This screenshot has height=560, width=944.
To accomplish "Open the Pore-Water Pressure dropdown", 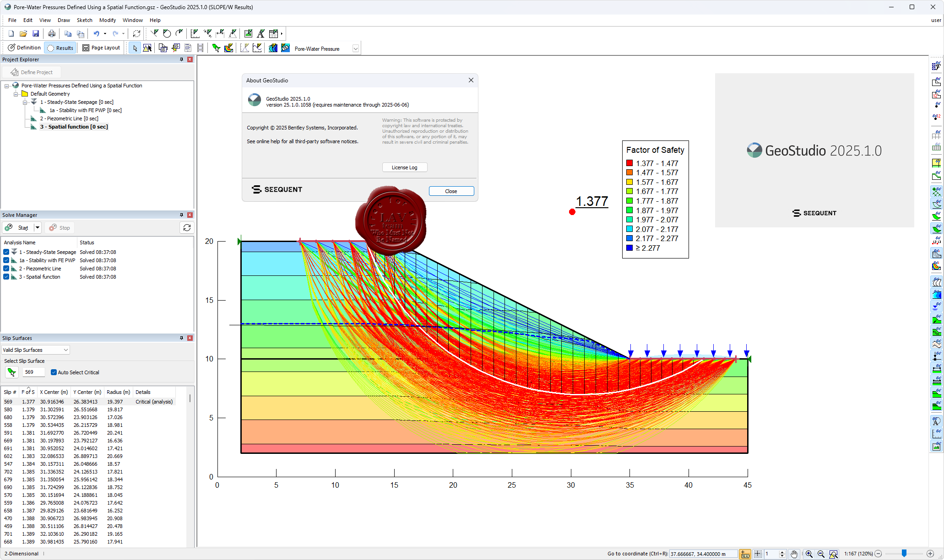I will (355, 48).
